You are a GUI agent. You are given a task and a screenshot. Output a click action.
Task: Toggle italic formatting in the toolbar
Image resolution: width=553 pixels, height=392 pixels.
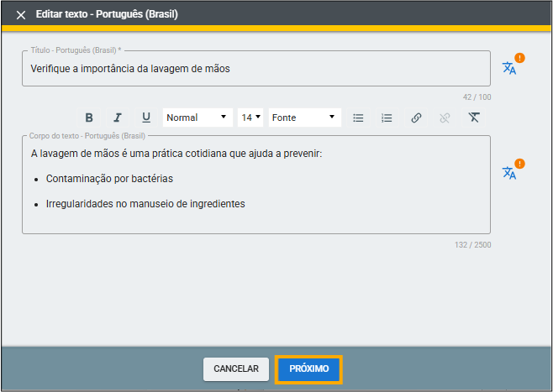tap(118, 118)
